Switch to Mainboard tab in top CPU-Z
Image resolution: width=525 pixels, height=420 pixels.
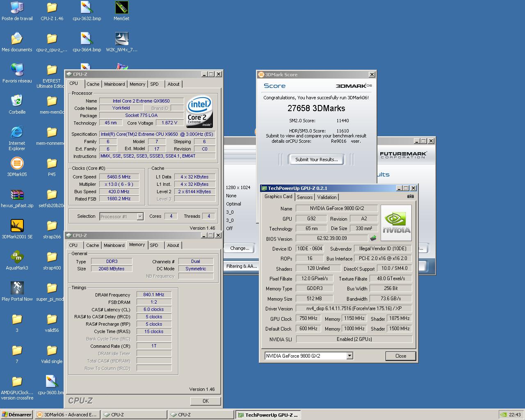(x=114, y=84)
